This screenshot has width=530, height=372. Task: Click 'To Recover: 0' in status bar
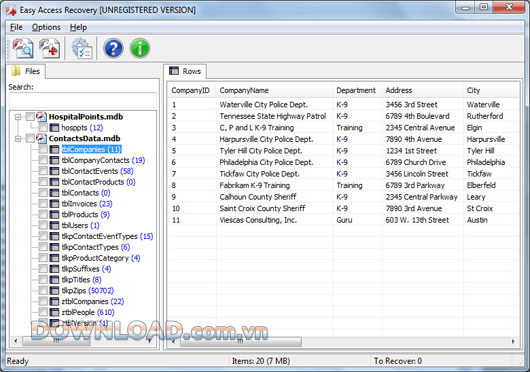[x=398, y=361]
